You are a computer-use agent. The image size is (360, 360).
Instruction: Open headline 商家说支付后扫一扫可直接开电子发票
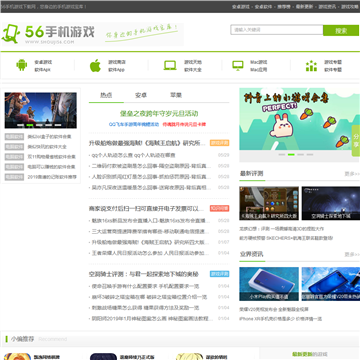click(146, 209)
